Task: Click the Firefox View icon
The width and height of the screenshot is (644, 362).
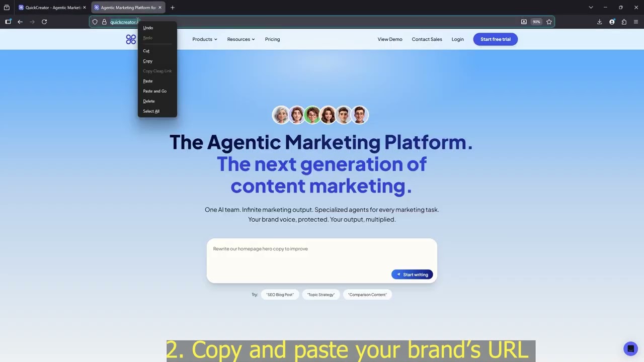Action: [x=7, y=8]
